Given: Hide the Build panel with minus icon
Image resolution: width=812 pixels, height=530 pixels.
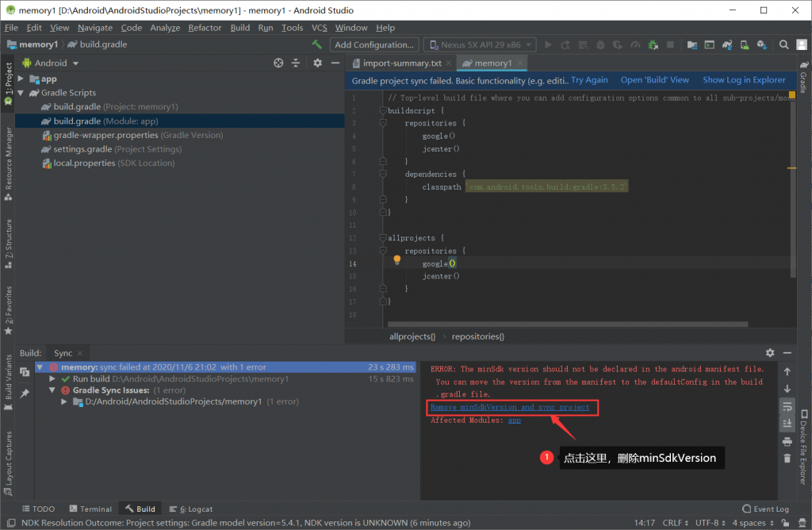Looking at the screenshot, I should click(x=787, y=353).
